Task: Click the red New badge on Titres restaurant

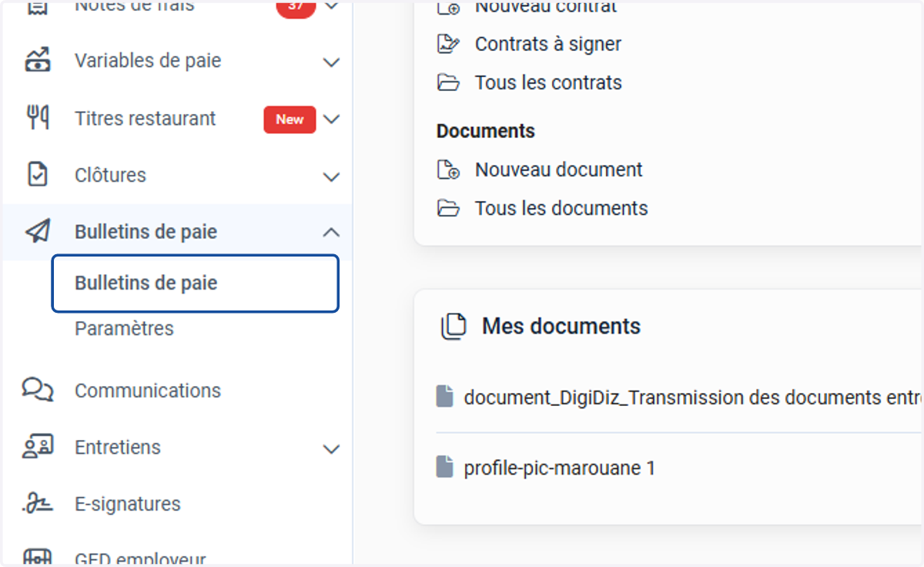Action: (290, 119)
